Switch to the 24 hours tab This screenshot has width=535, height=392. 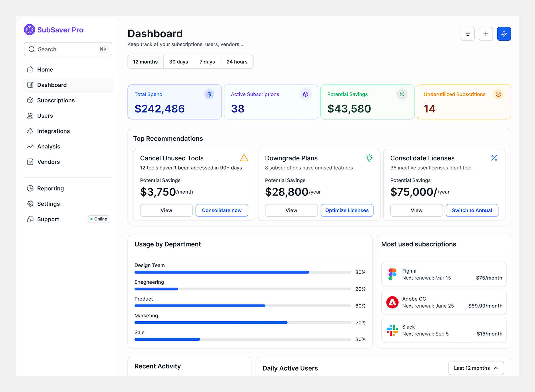click(237, 62)
